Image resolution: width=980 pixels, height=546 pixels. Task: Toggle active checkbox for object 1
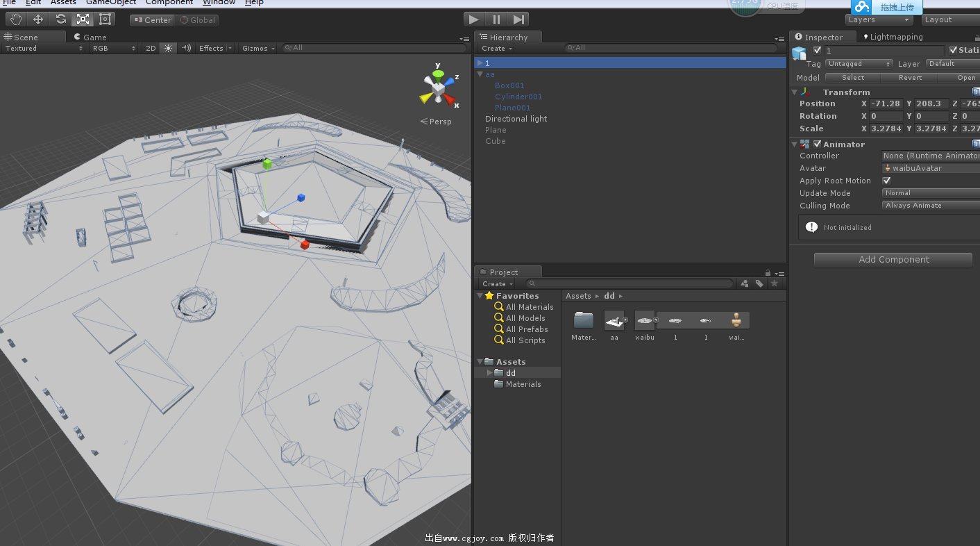817,50
